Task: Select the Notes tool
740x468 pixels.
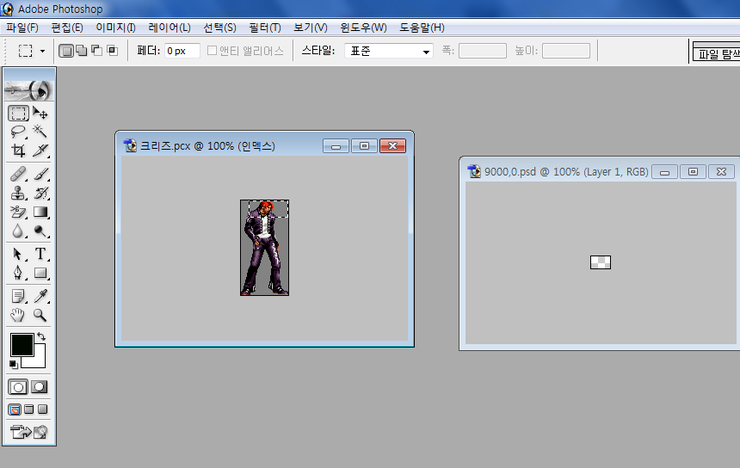Action: (x=18, y=296)
